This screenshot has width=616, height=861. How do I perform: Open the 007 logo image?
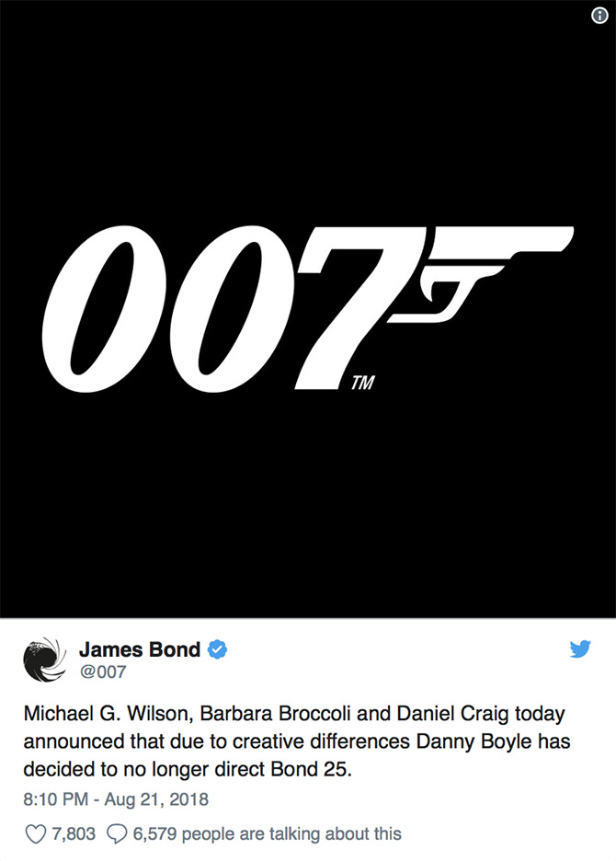[308, 308]
